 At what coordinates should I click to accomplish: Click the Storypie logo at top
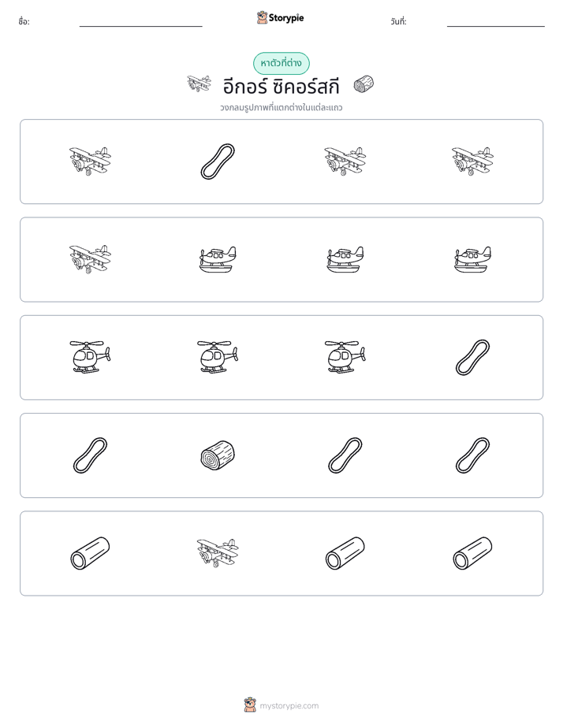tap(280, 18)
